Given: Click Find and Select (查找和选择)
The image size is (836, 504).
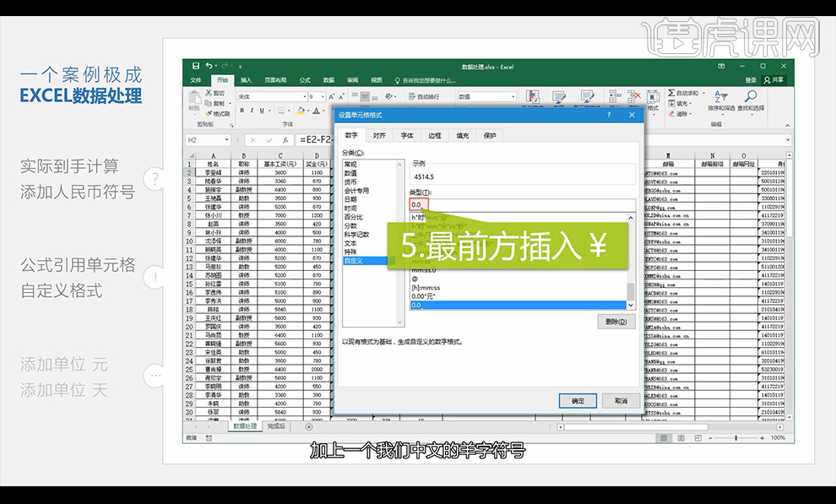Looking at the screenshot, I should 752,97.
